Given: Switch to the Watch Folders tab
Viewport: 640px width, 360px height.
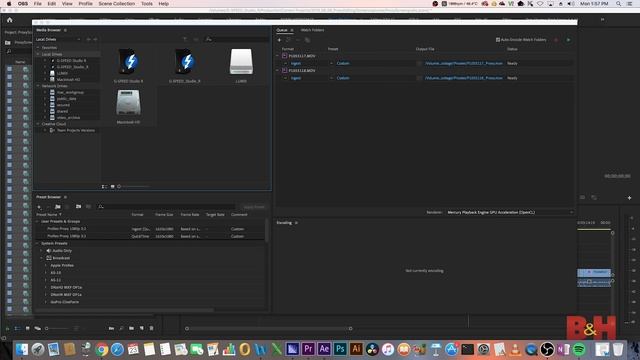Looking at the screenshot, I should (312, 30).
